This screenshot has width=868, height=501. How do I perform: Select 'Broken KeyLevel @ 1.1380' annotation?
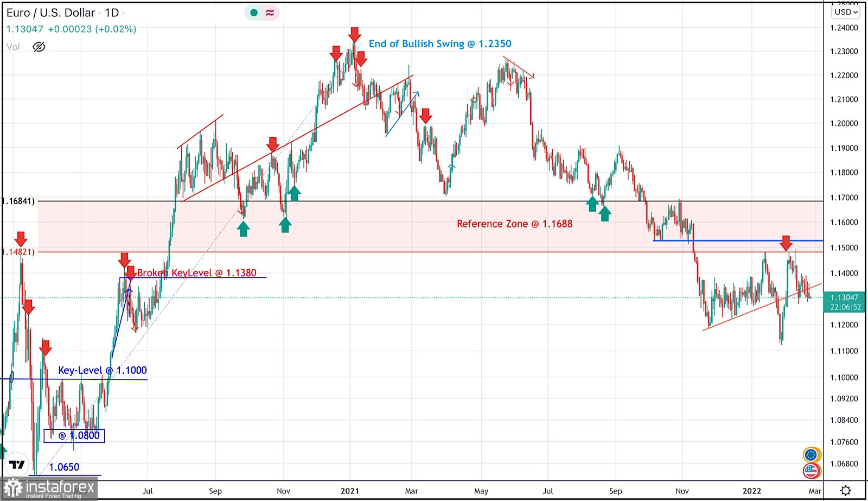(196, 272)
